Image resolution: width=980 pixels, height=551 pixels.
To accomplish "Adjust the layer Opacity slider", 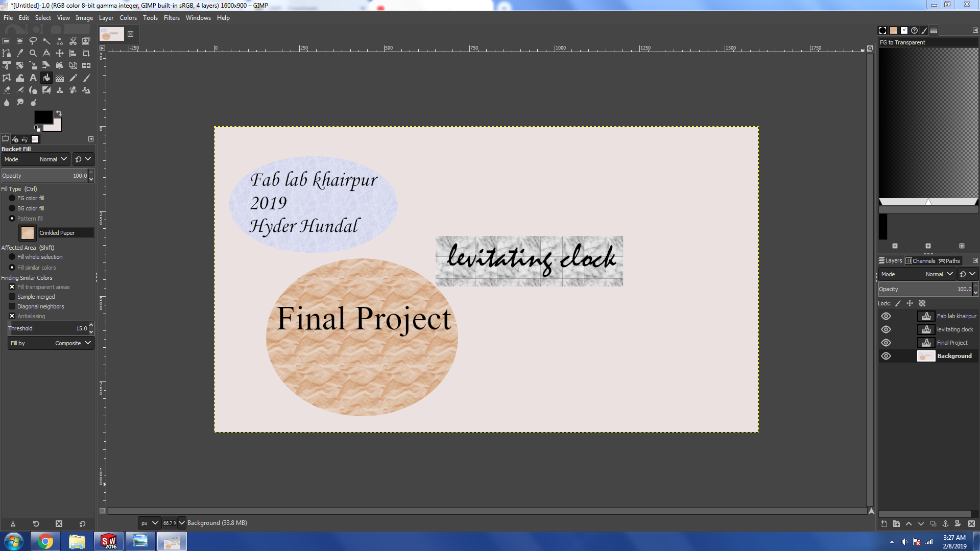I will click(925, 289).
